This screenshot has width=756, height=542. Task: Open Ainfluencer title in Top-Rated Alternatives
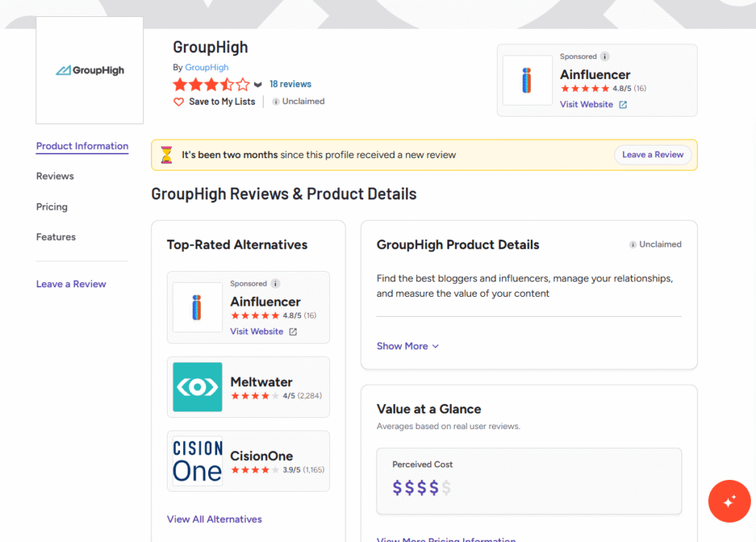point(265,302)
